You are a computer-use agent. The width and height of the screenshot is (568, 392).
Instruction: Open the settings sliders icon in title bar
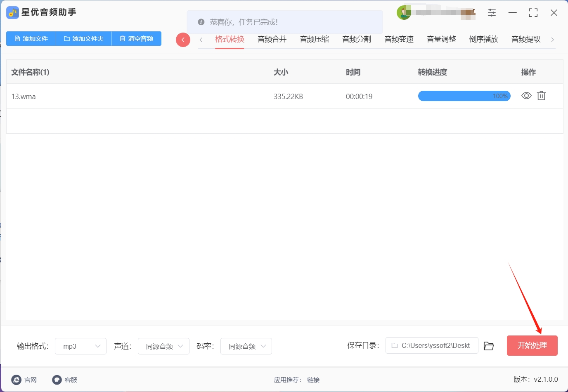[x=492, y=13]
